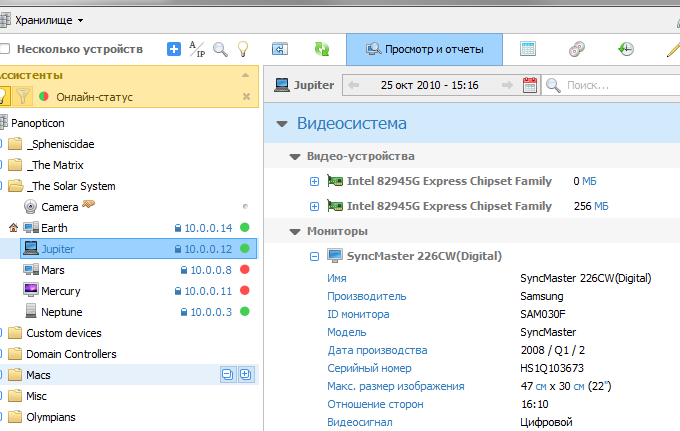Click the handshake icon next to Camera
This screenshot has width=680, height=431.
coord(88,204)
